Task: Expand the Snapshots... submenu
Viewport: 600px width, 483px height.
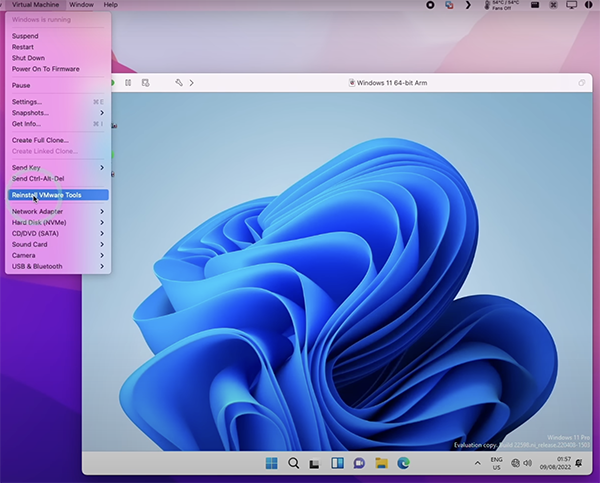Action: [x=58, y=113]
